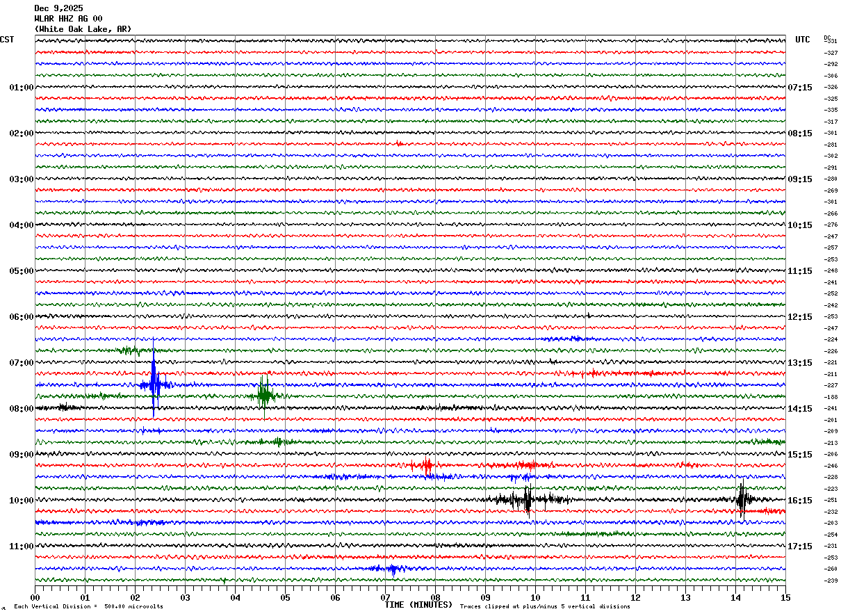Click the traces clipped footnote text

point(545,607)
